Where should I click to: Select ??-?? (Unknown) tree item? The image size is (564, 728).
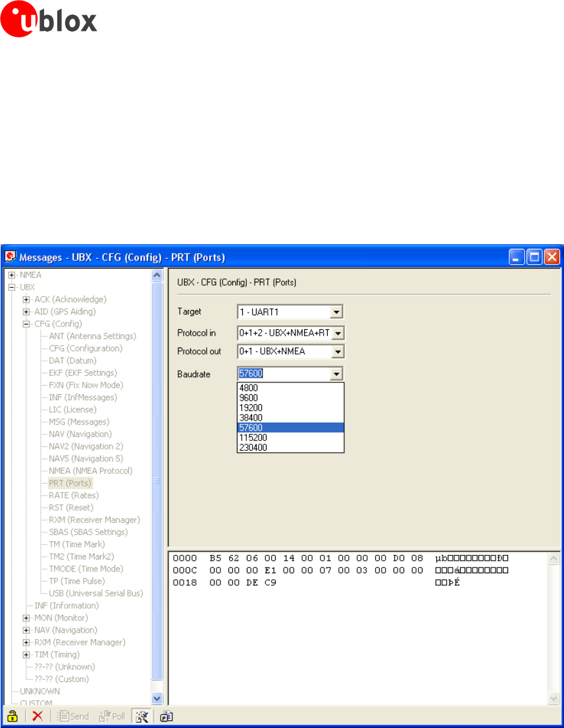point(64,667)
